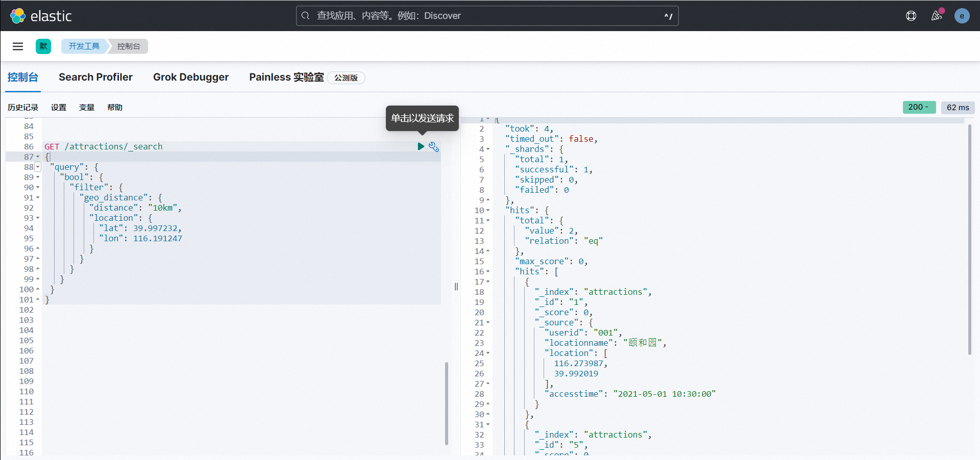980x460 pixels.
Task: Click the "successful": 1 line
Action: 554,169
